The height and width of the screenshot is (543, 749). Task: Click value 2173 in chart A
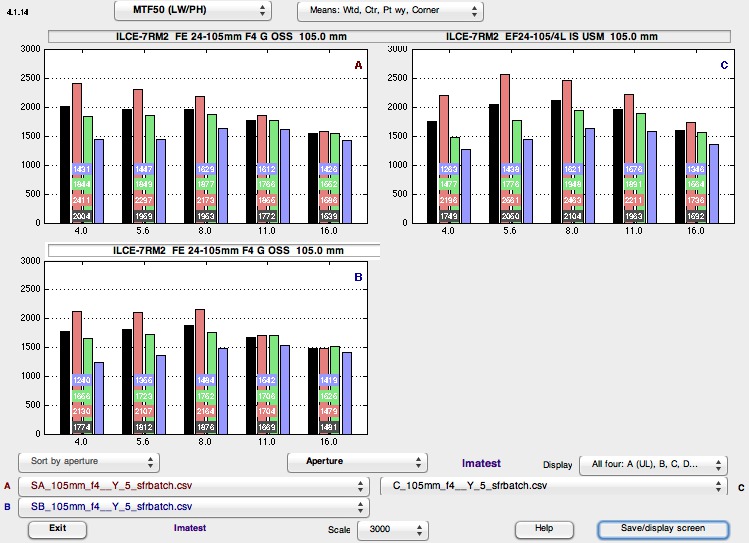(205, 200)
